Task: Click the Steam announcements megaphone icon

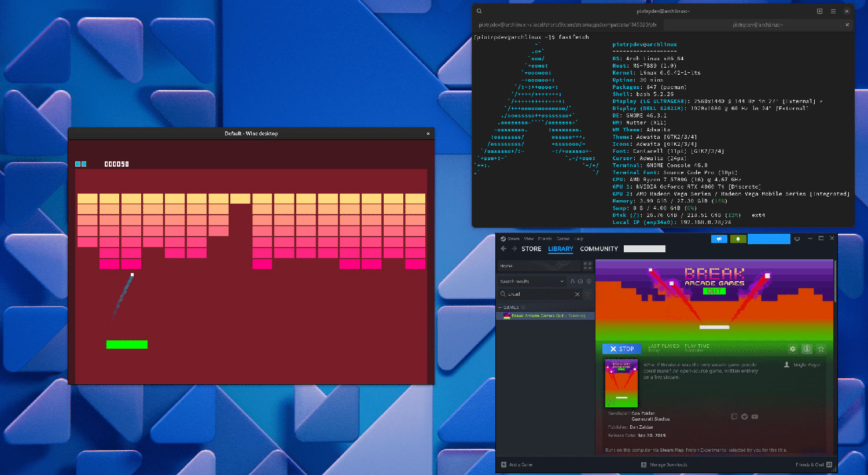Action: click(719, 239)
